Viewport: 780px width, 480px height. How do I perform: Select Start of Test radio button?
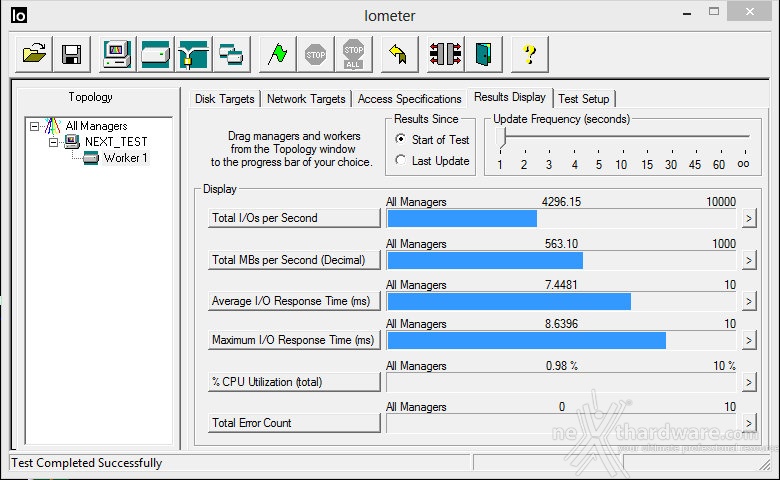click(x=400, y=139)
